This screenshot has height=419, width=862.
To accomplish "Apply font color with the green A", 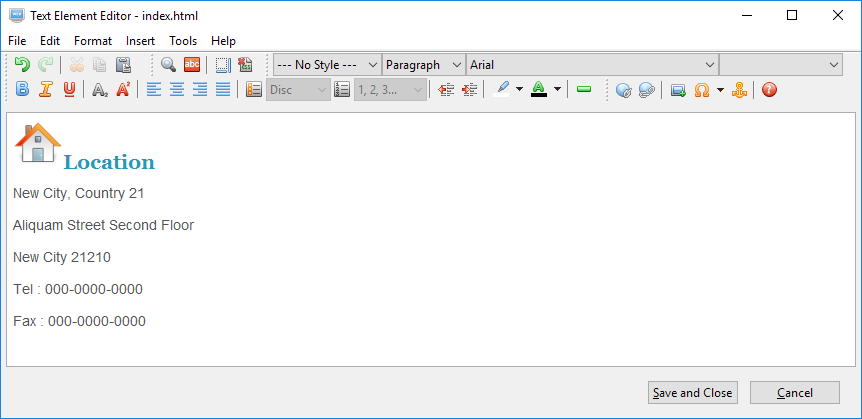I will pyautogui.click(x=539, y=90).
